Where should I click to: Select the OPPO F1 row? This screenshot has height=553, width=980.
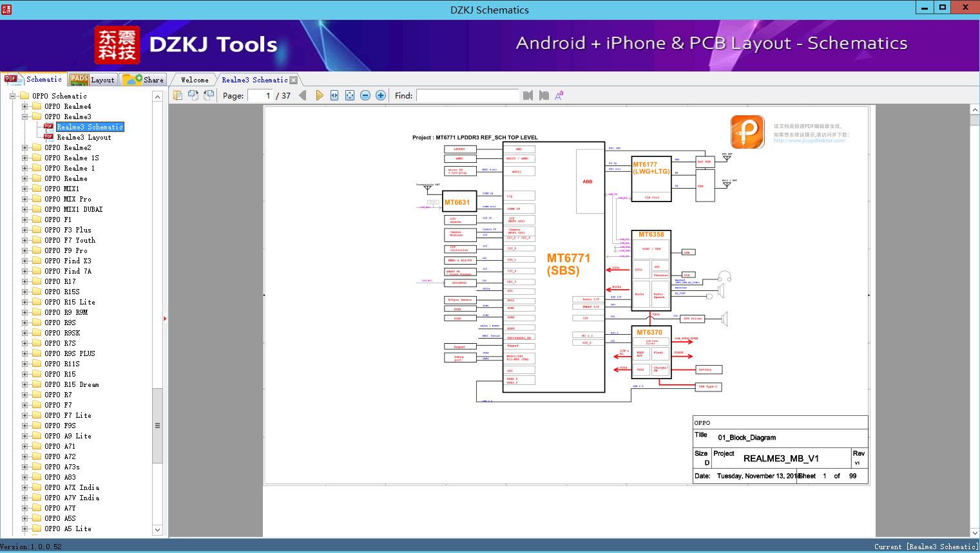pyautogui.click(x=58, y=220)
